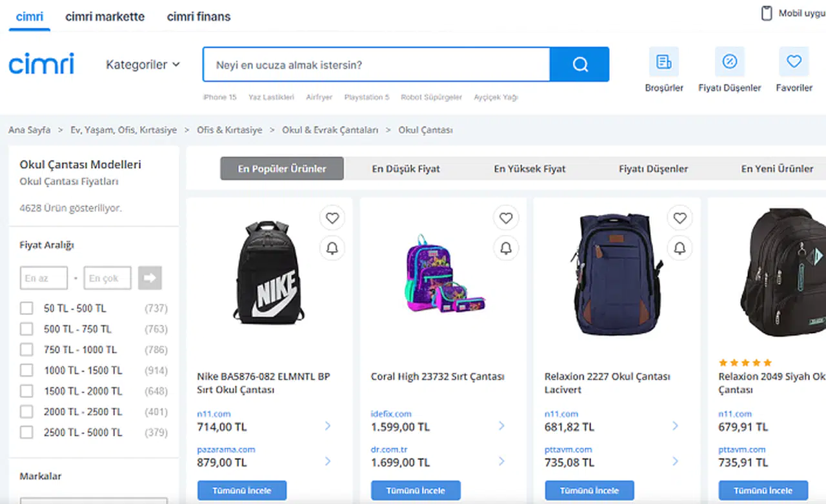Check the 50 TL - 500 TL filter

tap(26, 308)
